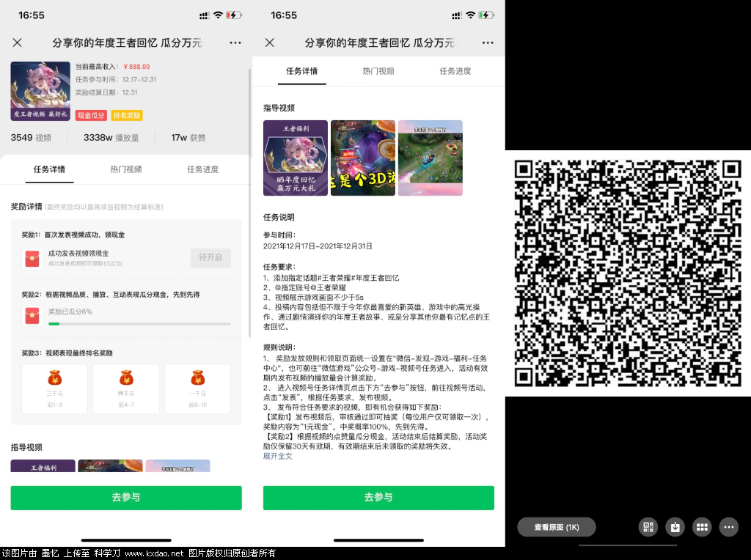Screen dimensions: 751x560
Task: Click 查看原图 (1K) button
Action: [557, 527]
